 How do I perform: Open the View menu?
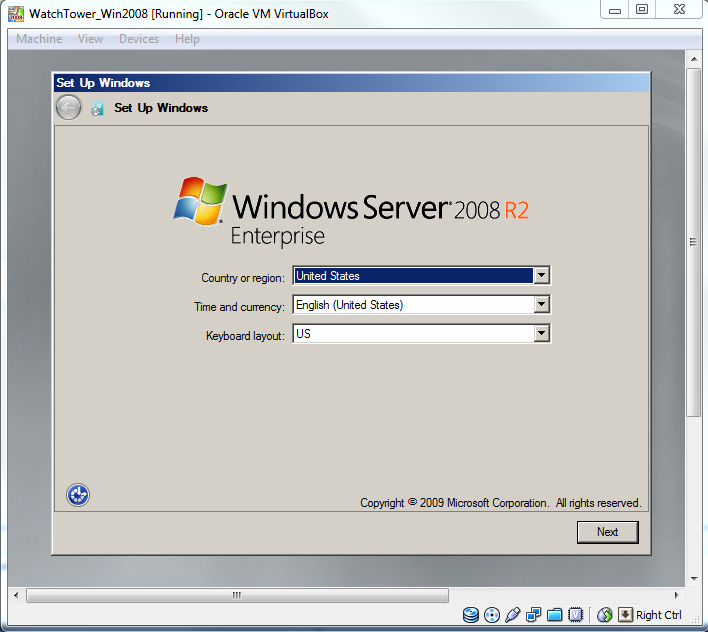(90, 39)
